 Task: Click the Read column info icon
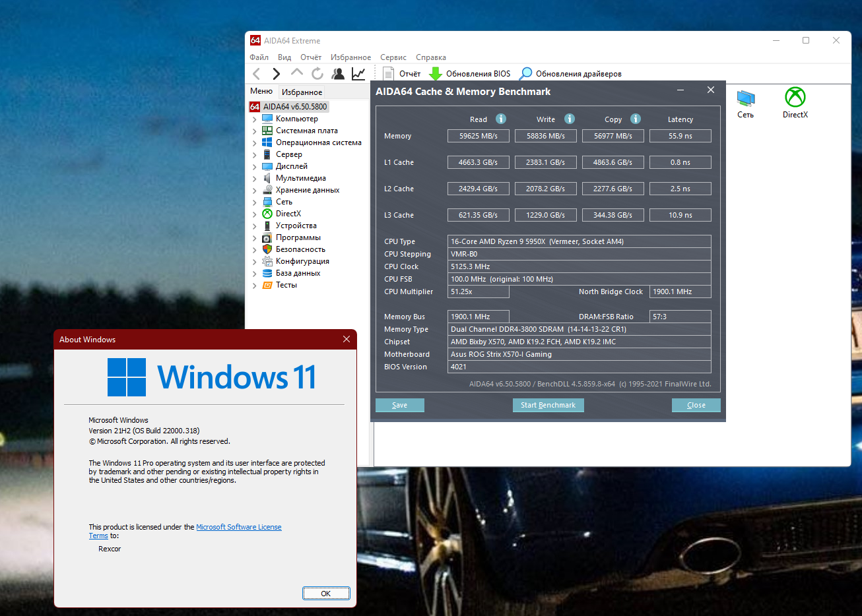501,119
